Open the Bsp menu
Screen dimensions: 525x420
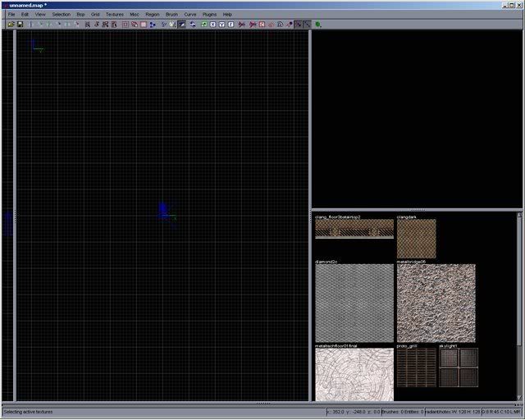[80, 15]
